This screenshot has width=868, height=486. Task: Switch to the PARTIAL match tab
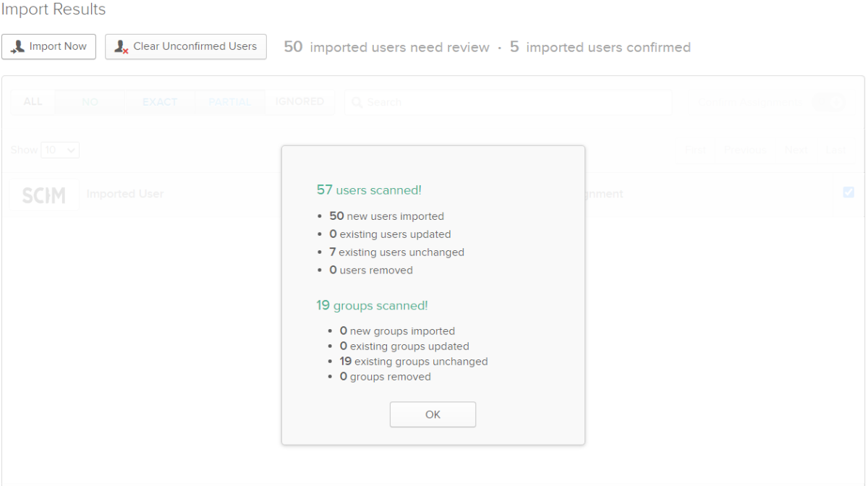click(x=229, y=102)
